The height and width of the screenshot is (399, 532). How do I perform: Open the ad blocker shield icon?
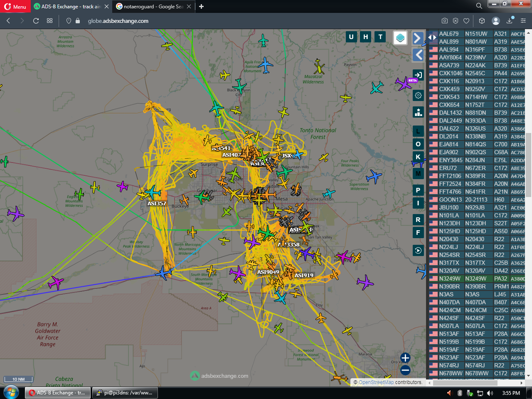[x=456, y=21]
